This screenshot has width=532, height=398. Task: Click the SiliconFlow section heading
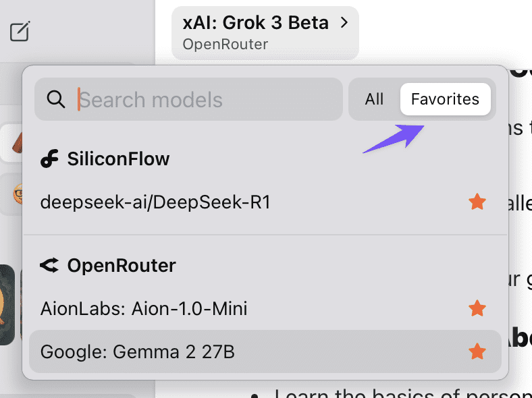tap(118, 159)
